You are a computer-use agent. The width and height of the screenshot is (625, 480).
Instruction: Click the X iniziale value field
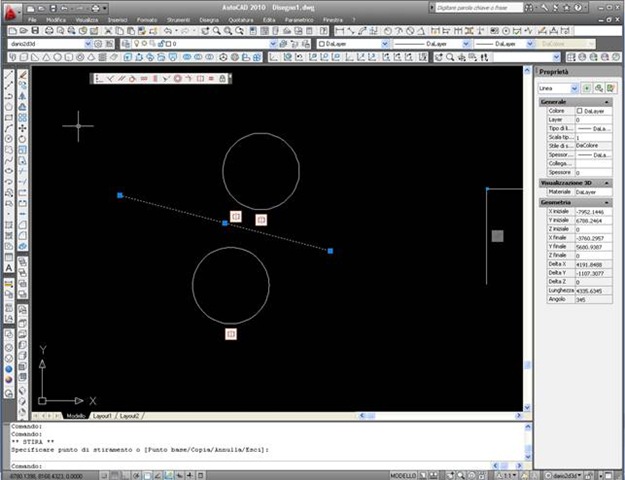tap(594, 212)
